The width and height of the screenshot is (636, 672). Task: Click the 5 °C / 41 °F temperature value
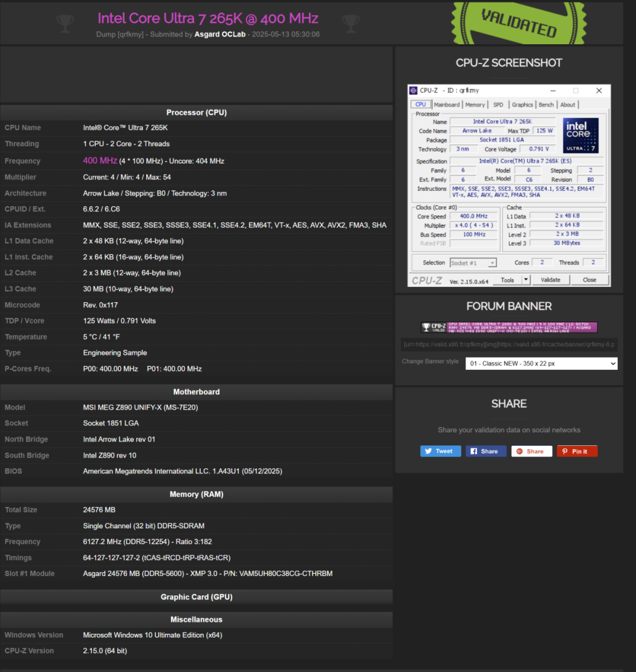(101, 337)
